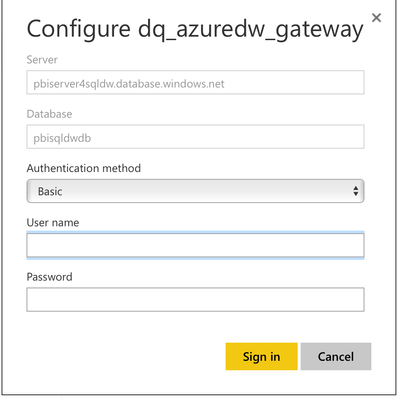Focus the Password input field
Viewport: 397px width, 400px height.
pyautogui.click(x=195, y=300)
